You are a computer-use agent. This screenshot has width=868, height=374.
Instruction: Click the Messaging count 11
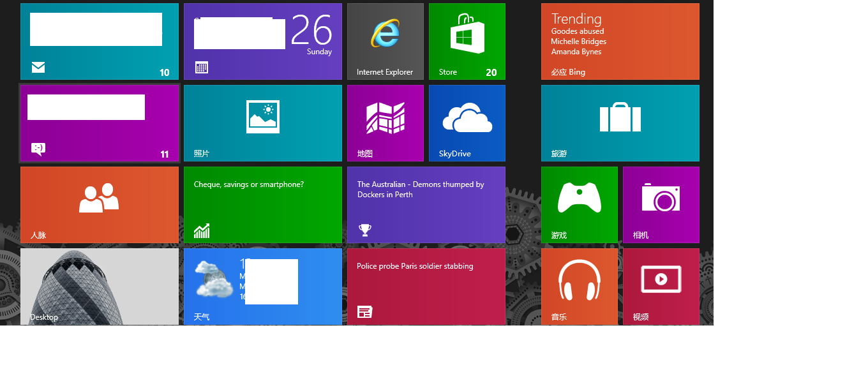click(x=165, y=154)
